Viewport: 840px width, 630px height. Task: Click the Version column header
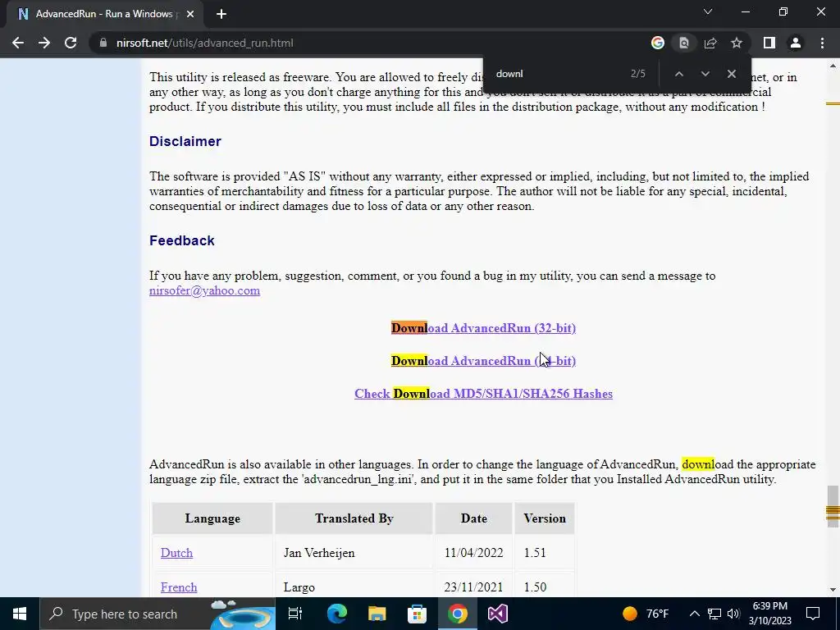coord(545,518)
